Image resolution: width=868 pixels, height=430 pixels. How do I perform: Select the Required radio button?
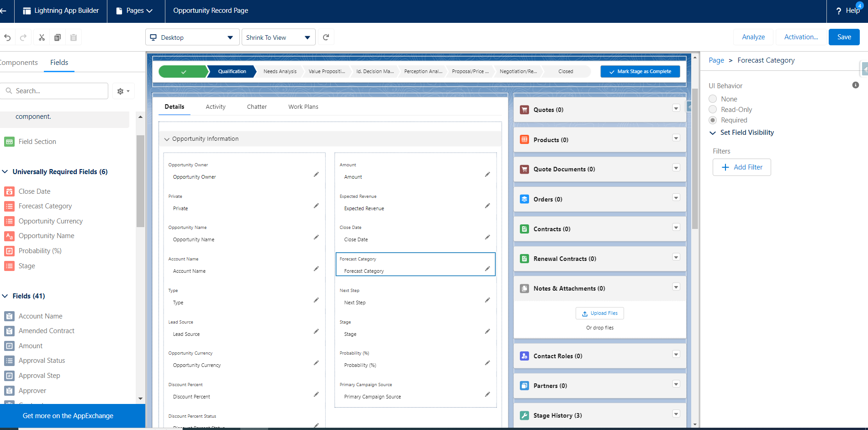[713, 120]
